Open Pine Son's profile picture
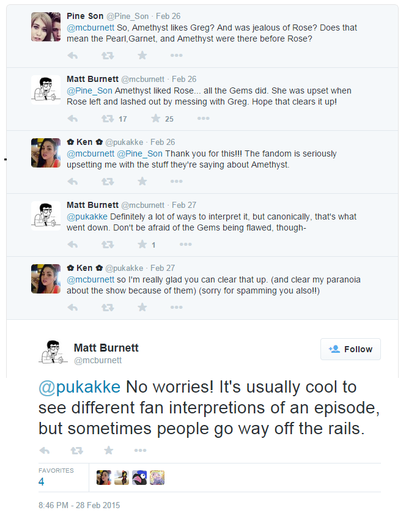 [x=46, y=27]
